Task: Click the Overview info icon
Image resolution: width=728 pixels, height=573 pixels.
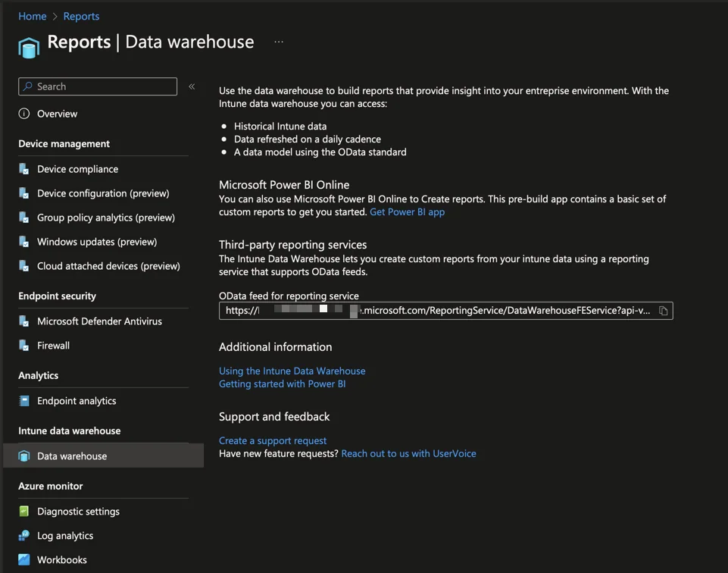Action: tap(24, 114)
